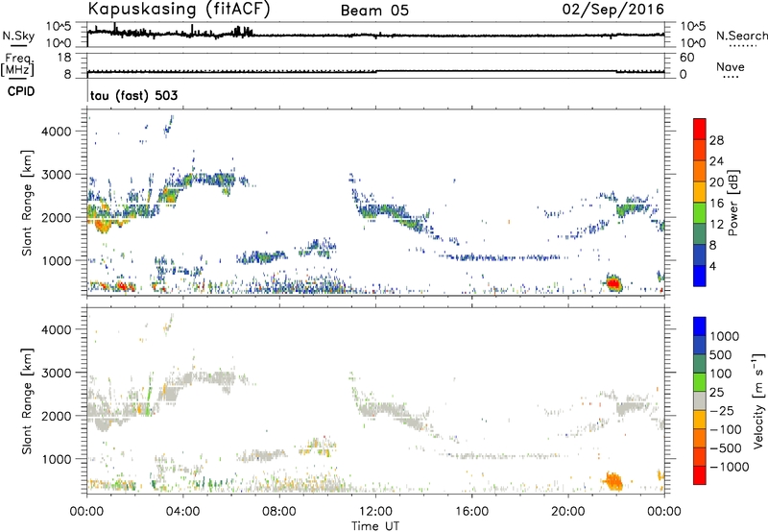This screenshot has height=532, width=768.
Task: Click the 'Beam 05' header label
Action: [x=374, y=11]
